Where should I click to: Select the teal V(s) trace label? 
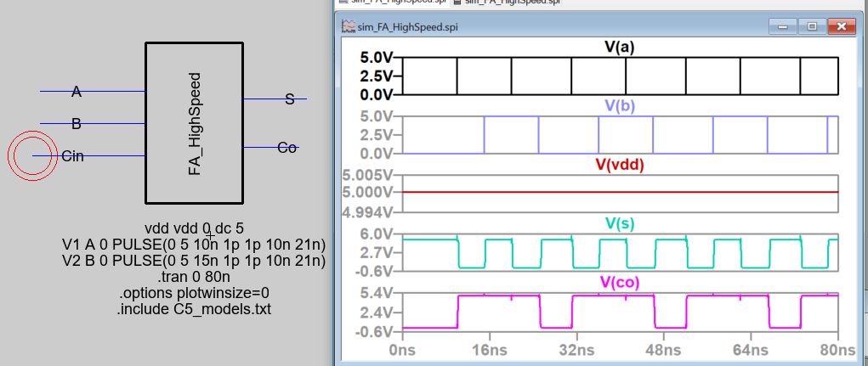(x=620, y=223)
